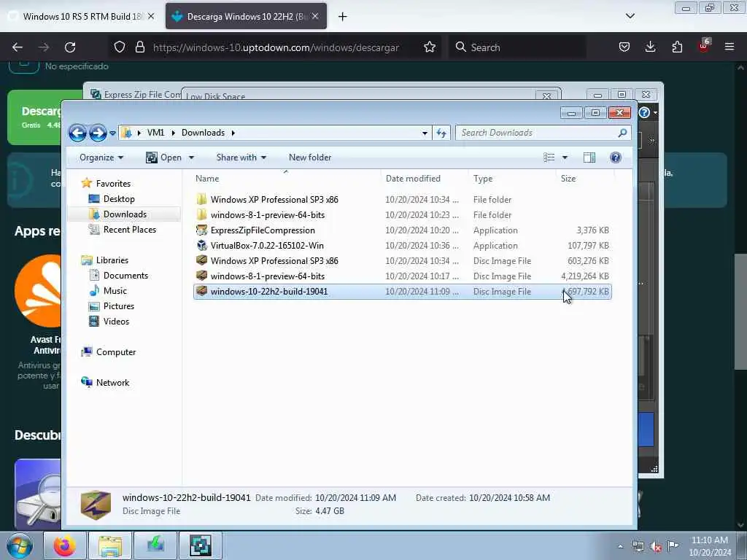Click Firefox icon in taskbar
The image size is (747, 560).
pos(65,545)
